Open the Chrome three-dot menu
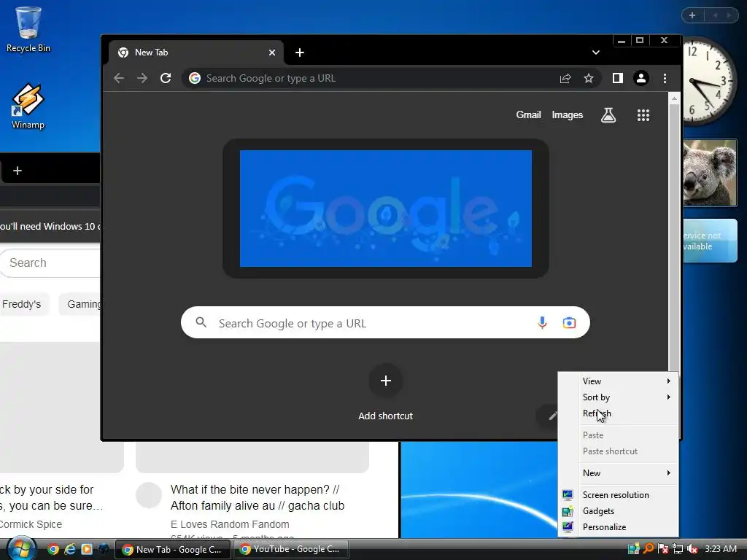 (x=665, y=78)
